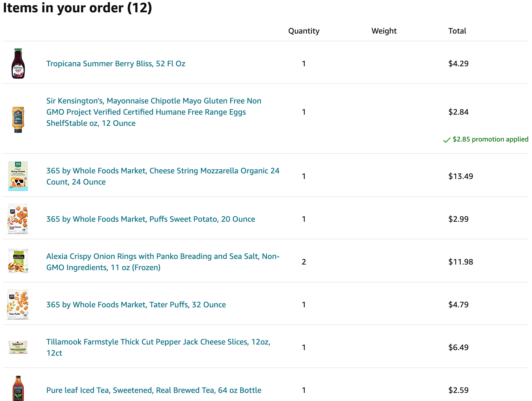
Task: Click the Tillamook Pepper Jack cheese image
Action: point(18,347)
